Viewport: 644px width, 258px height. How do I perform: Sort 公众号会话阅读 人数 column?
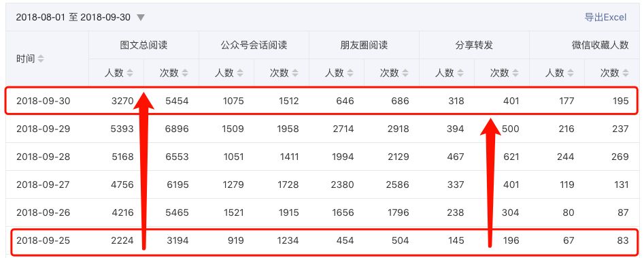[240, 73]
